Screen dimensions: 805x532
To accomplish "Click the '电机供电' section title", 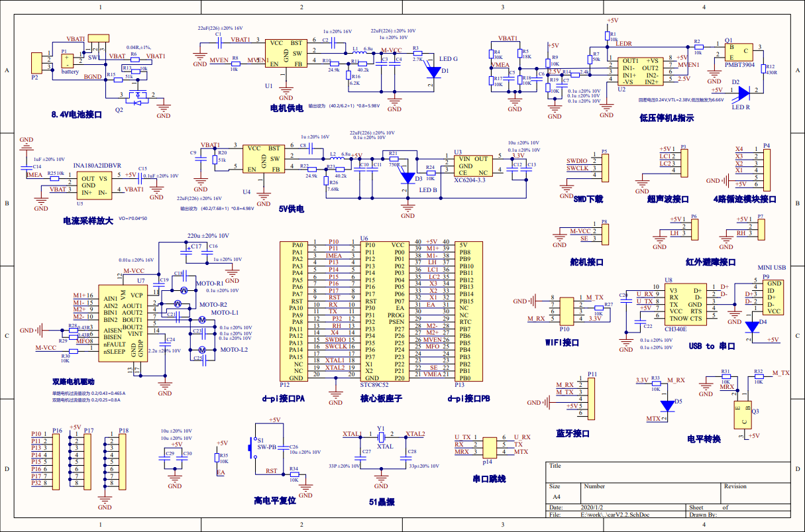I will coord(286,107).
